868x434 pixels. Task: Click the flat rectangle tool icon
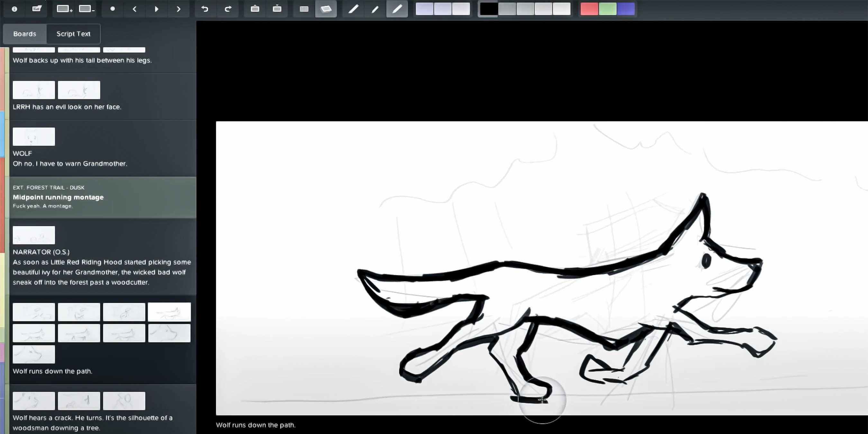(x=304, y=9)
